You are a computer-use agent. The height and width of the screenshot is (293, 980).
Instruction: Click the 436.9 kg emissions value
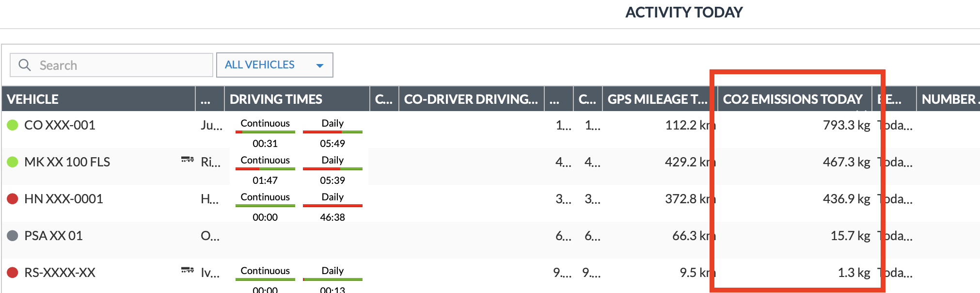(846, 199)
